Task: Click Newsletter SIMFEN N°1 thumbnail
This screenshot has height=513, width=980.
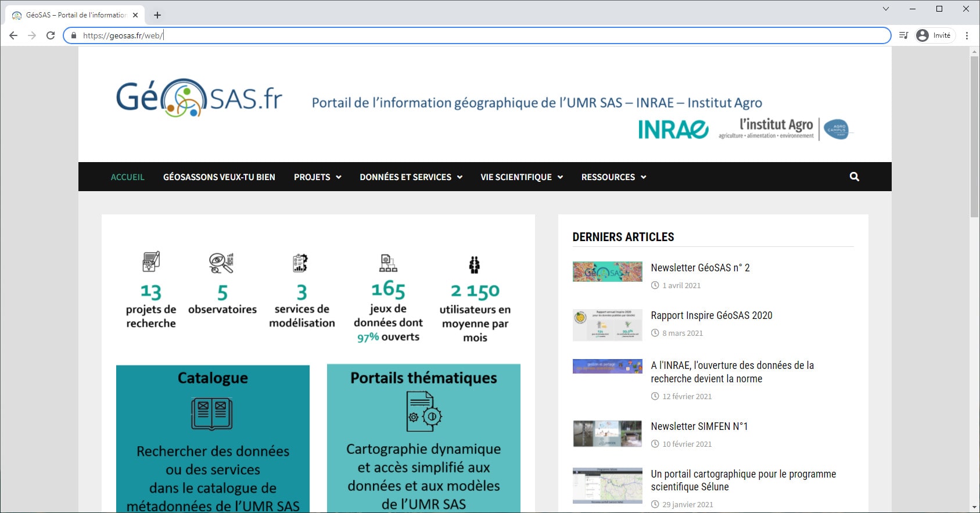Action: [607, 433]
